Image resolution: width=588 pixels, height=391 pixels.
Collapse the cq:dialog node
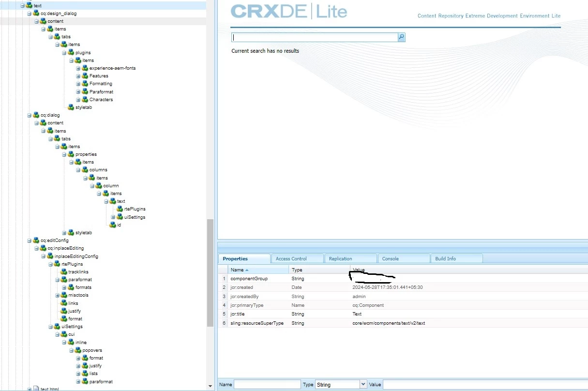tap(29, 115)
